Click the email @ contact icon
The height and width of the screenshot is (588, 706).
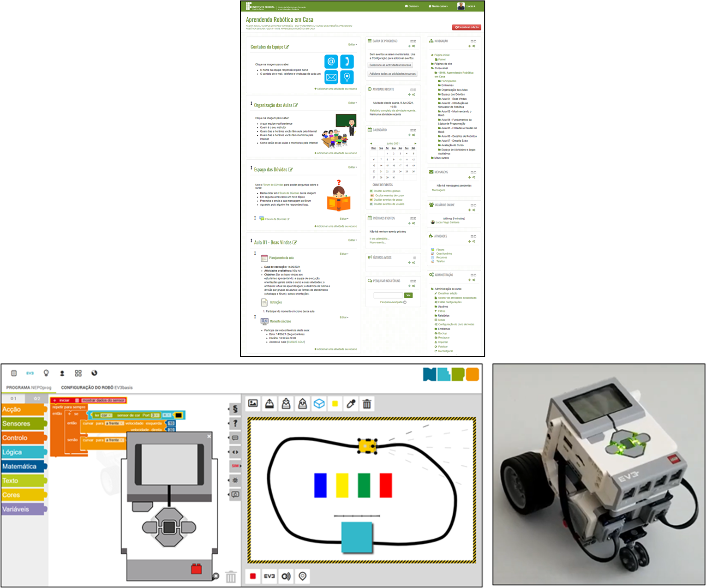[x=331, y=61]
